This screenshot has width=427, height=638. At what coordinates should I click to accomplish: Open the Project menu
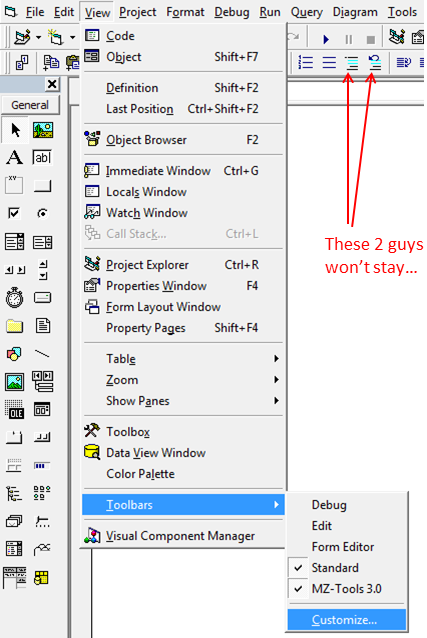point(138,12)
